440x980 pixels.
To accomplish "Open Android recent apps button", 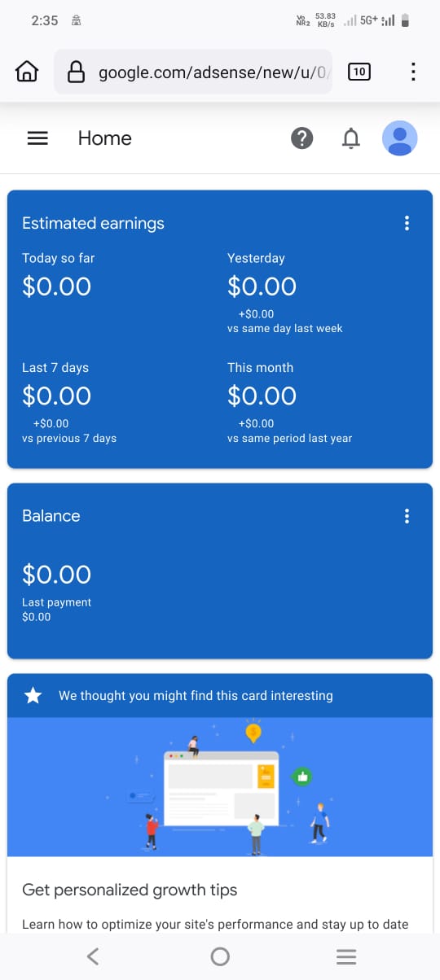I will point(346,956).
